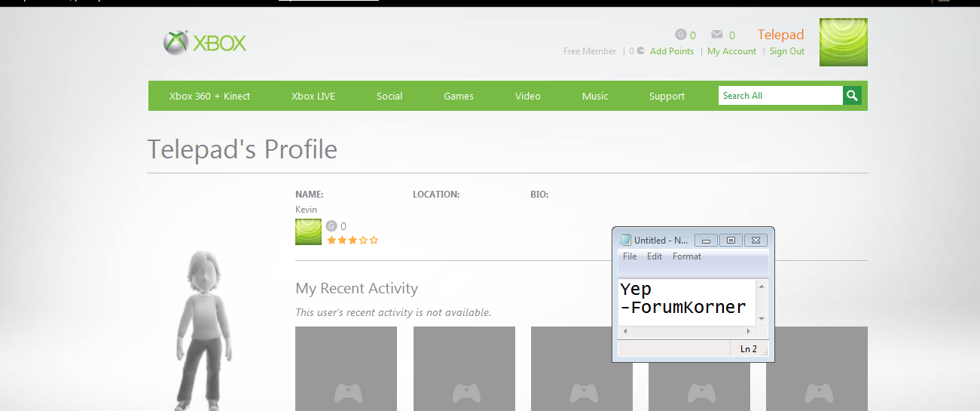Image resolution: width=980 pixels, height=411 pixels.
Task: Click the Notepad horizontal scroll left arrow
Action: point(624,331)
